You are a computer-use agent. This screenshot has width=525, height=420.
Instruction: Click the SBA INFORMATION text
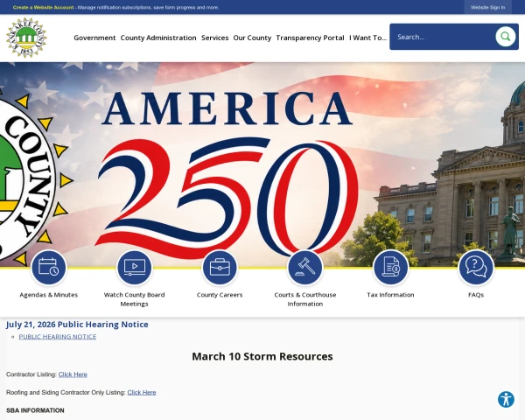pyautogui.click(x=35, y=410)
